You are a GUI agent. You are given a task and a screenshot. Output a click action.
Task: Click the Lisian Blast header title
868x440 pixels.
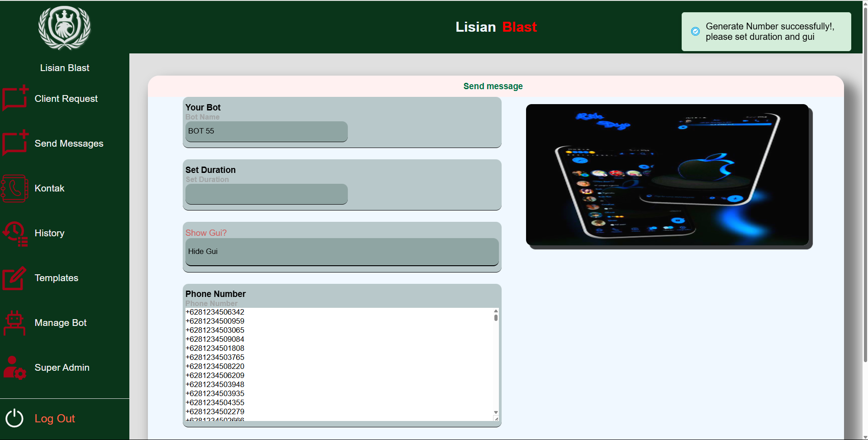click(496, 27)
